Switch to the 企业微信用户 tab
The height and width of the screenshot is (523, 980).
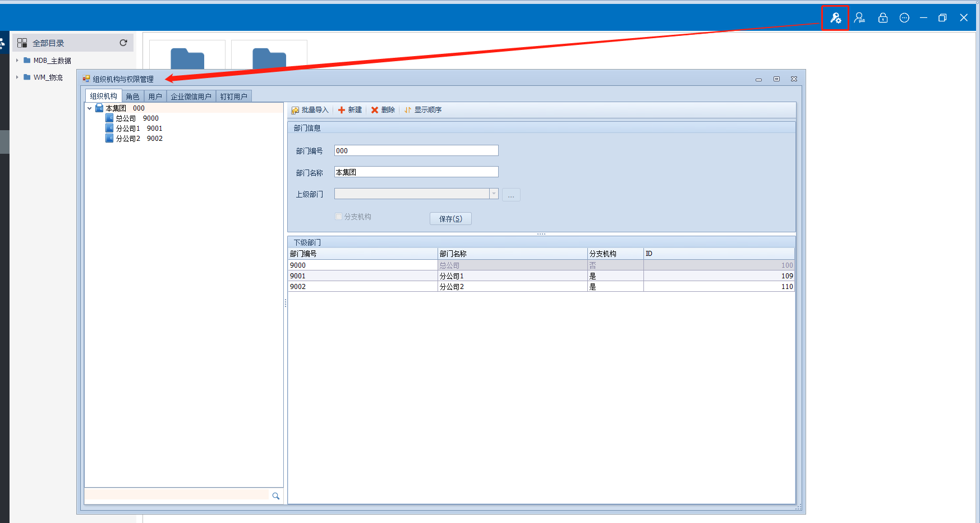(x=191, y=97)
